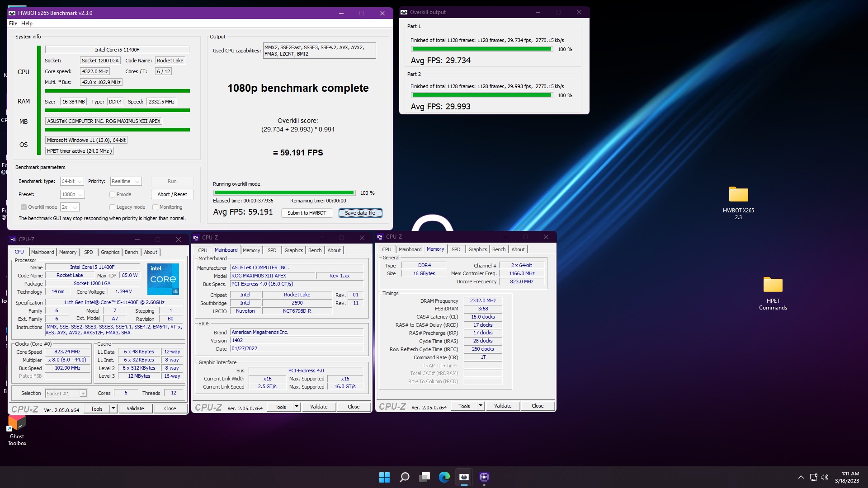Image resolution: width=868 pixels, height=488 pixels.
Task: Click the middle CPU-Z window title icon
Action: click(x=196, y=238)
